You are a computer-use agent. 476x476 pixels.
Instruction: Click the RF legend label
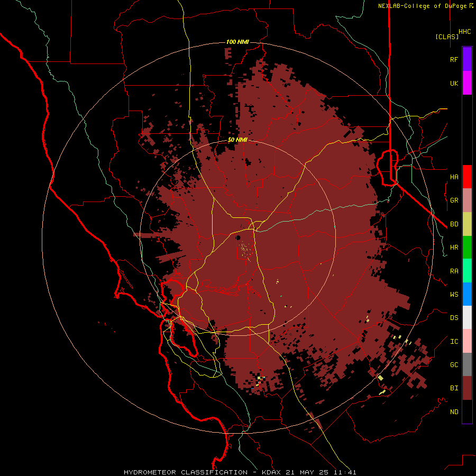[454, 59]
